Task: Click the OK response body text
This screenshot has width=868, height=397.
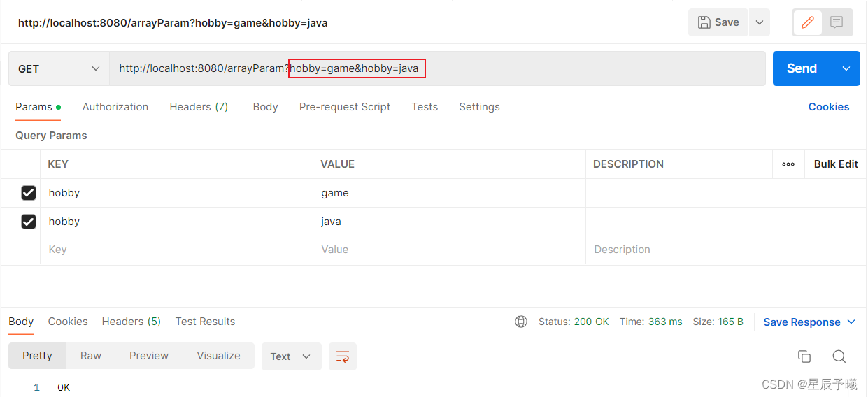Action: click(64, 387)
